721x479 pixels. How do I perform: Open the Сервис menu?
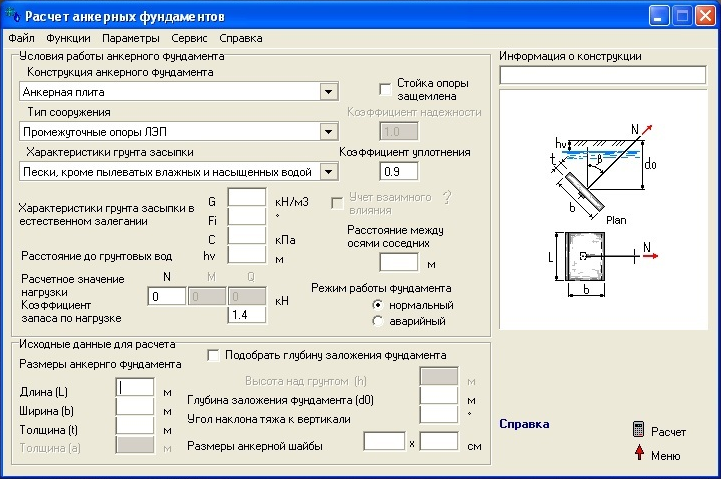[189, 38]
